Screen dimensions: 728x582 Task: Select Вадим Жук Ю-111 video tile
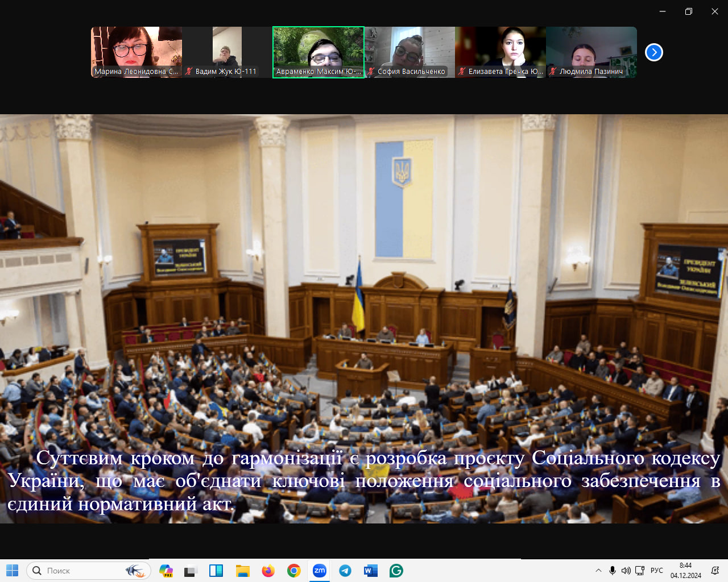point(227,52)
